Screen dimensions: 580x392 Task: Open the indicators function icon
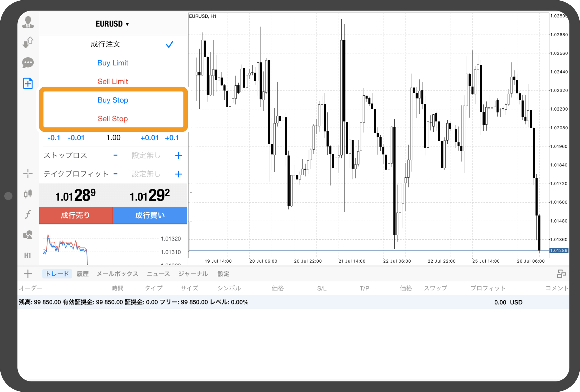[28, 214]
